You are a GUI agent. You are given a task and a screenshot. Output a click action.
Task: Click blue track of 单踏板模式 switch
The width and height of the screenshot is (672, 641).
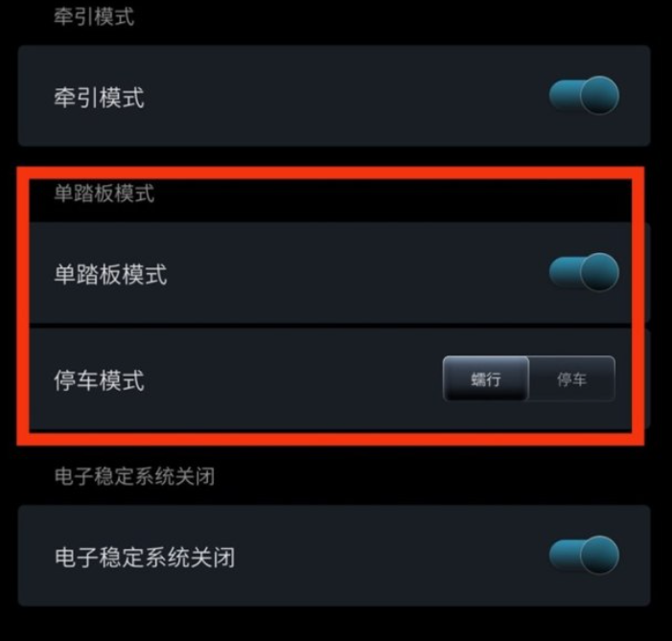point(564,272)
